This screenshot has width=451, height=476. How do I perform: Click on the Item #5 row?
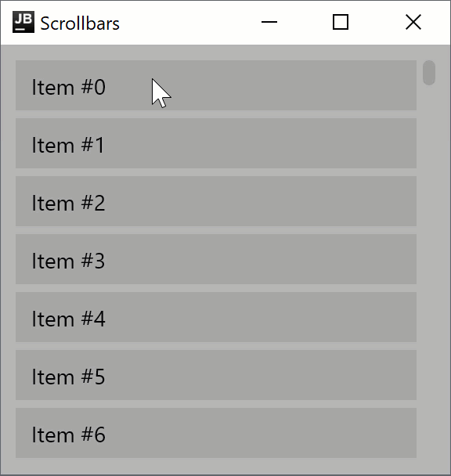[216, 375]
